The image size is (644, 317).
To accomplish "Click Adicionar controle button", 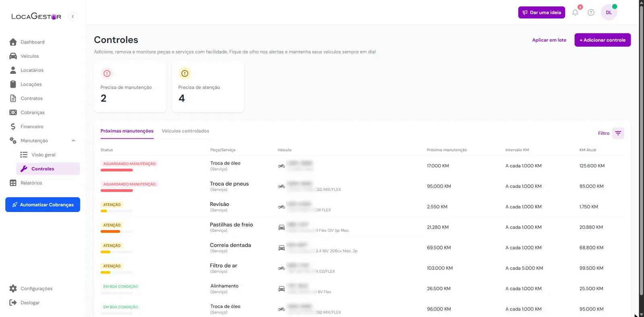I will coord(603,40).
